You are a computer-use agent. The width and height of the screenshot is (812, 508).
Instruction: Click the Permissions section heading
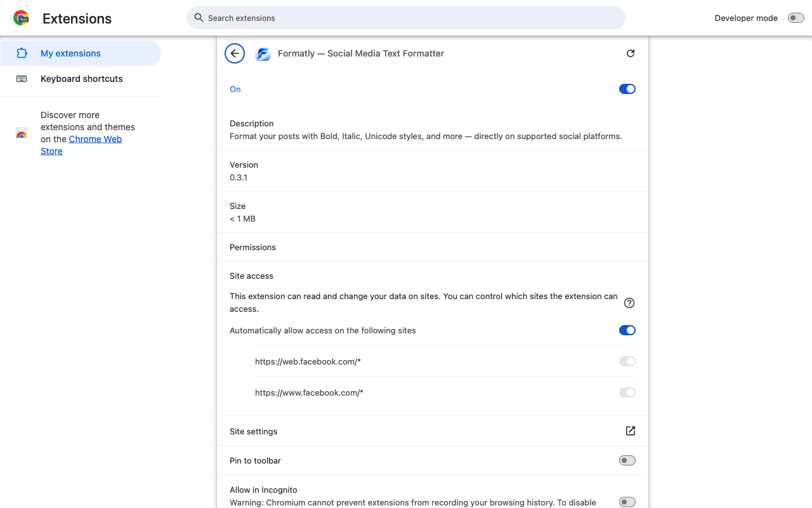tap(252, 247)
